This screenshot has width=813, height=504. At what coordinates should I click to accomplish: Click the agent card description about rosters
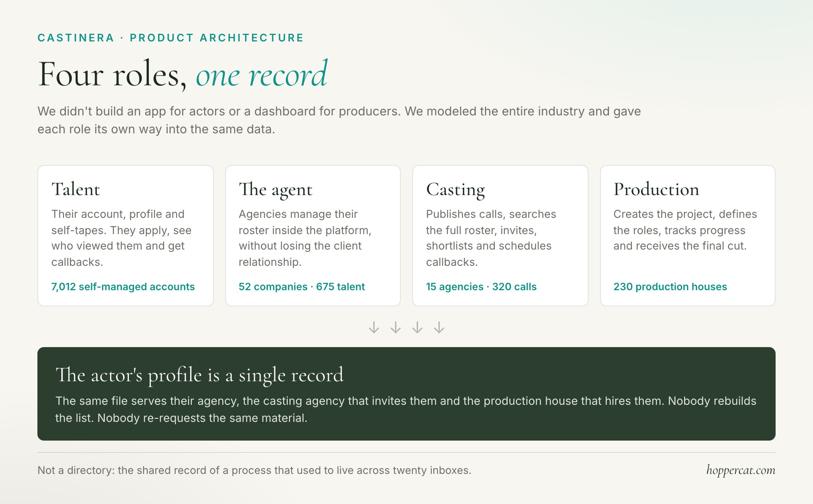point(305,238)
